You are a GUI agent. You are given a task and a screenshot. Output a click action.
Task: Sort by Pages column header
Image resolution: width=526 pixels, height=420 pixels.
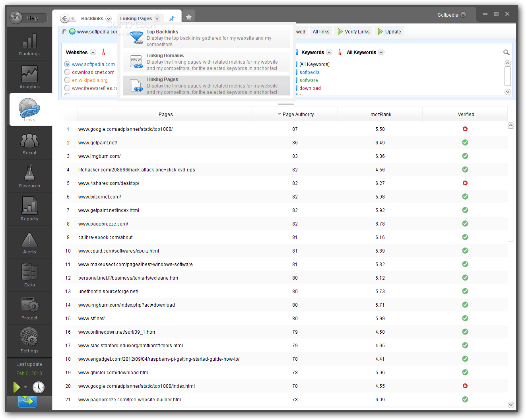tap(165, 114)
